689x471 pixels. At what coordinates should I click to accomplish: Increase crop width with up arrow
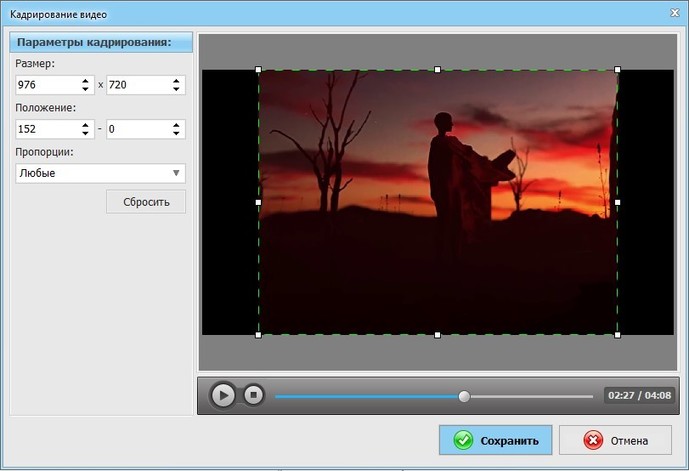pyautogui.click(x=86, y=80)
